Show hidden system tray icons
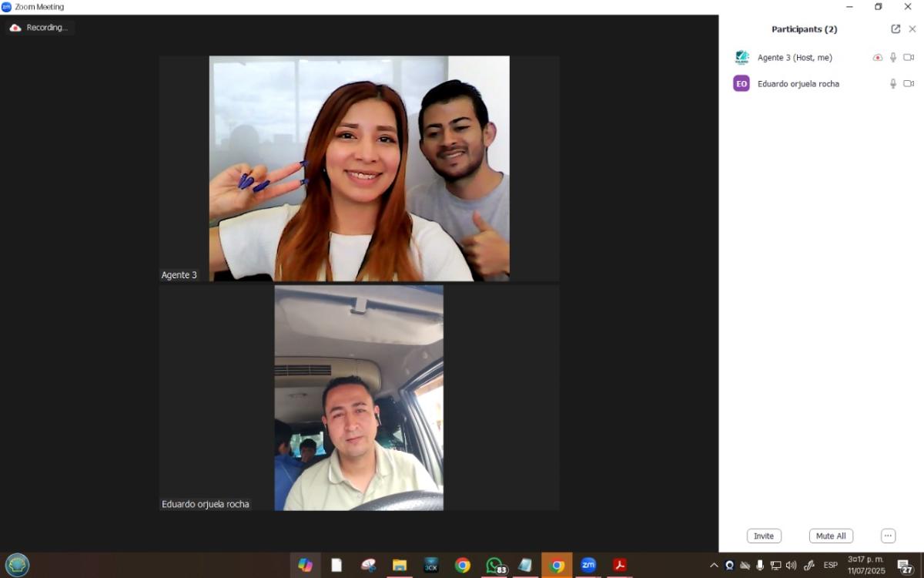924x578 pixels. pos(714,566)
